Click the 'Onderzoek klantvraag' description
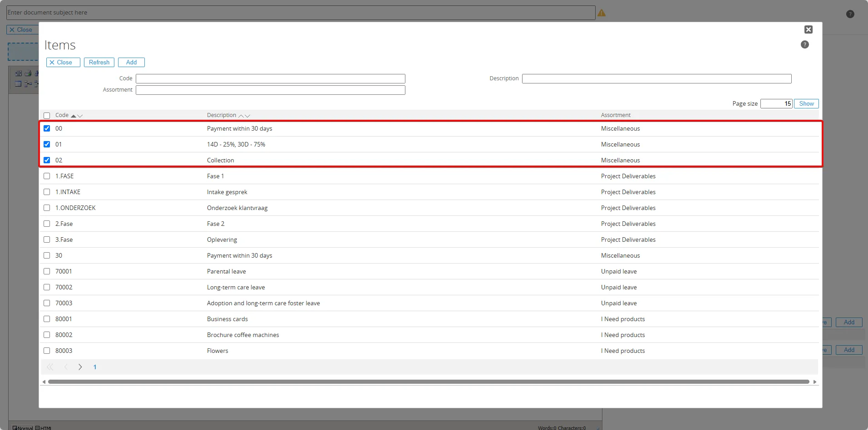The height and width of the screenshot is (430, 868). [237, 208]
